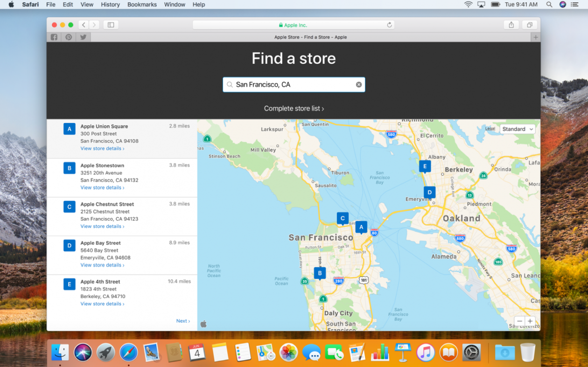
Task: View store details for Apple Stonestown
Action: point(102,187)
